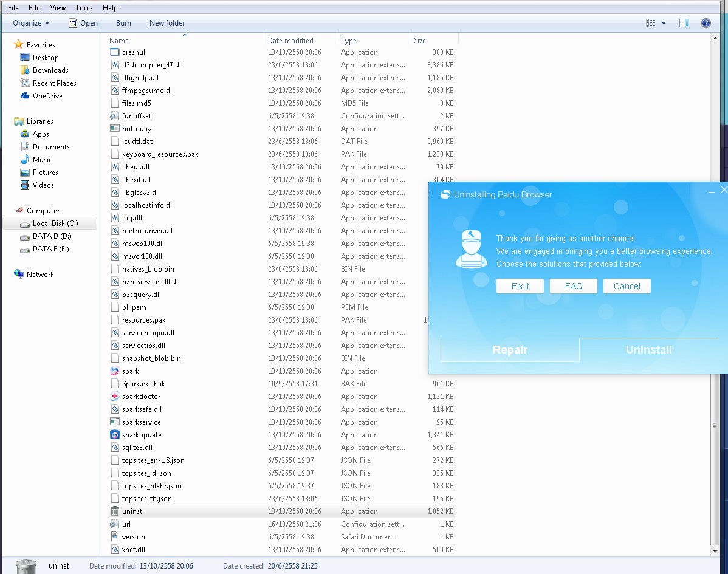Image resolution: width=728 pixels, height=574 pixels.
Task: Select the crashul application icon
Action: tap(115, 52)
